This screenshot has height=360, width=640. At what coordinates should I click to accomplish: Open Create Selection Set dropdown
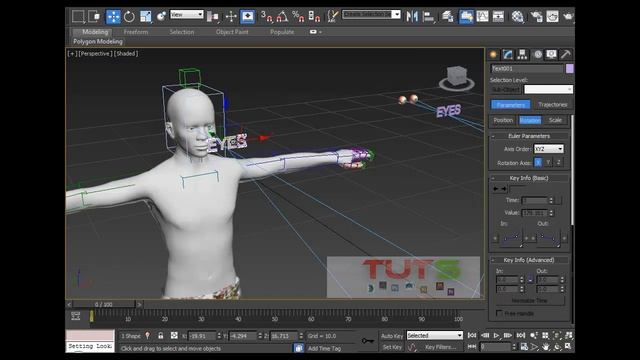coord(371,14)
